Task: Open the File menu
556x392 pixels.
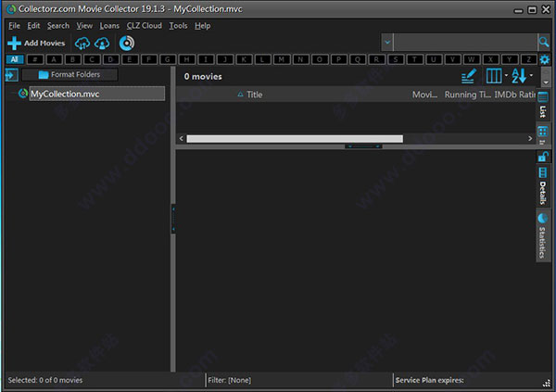Action: (14, 26)
